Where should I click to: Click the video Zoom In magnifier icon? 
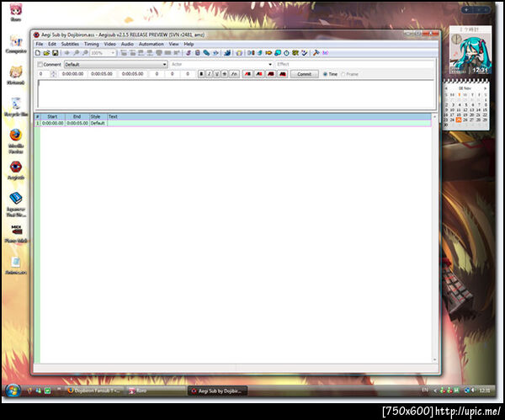[x=76, y=53]
